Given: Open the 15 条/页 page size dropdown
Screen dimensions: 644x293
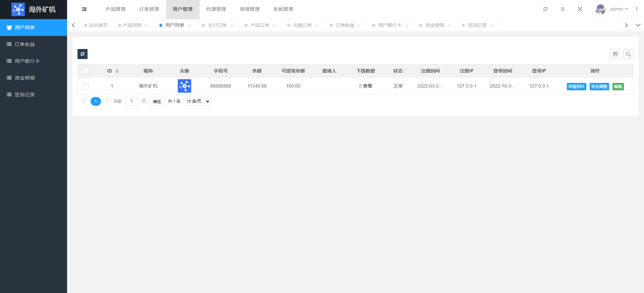Looking at the screenshot, I should [x=197, y=101].
